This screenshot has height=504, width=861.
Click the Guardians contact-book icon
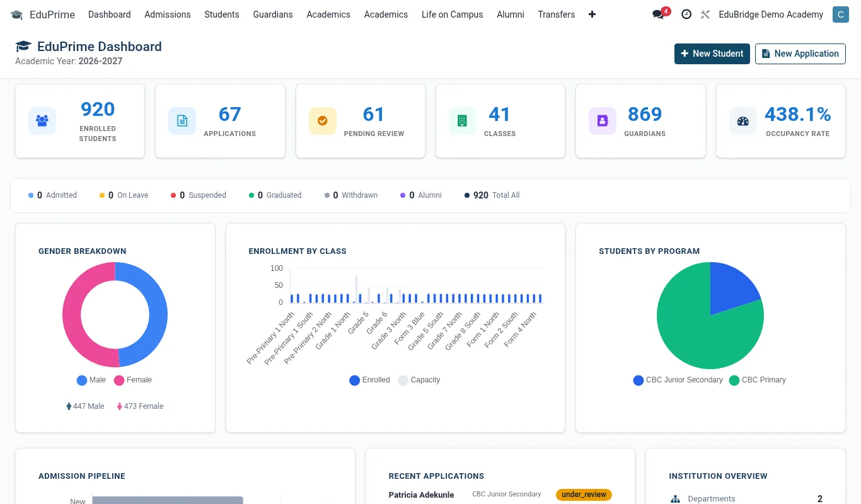click(x=603, y=121)
